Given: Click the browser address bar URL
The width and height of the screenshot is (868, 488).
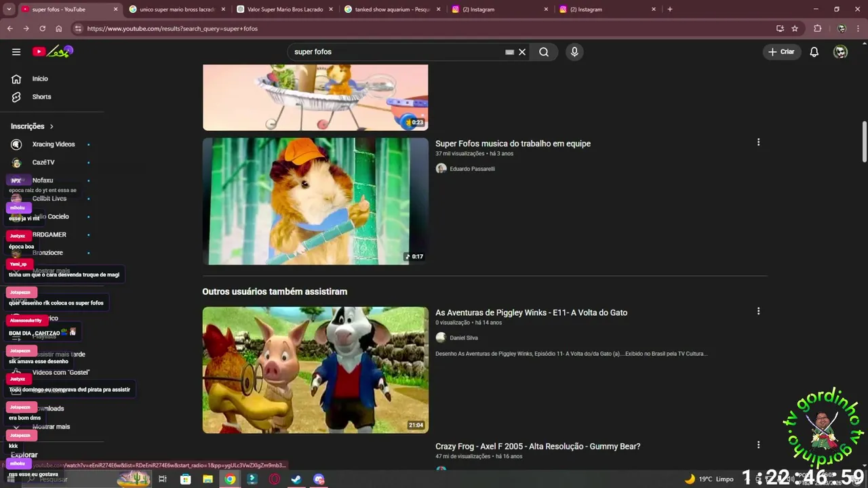Looking at the screenshot, I should 172,28.
